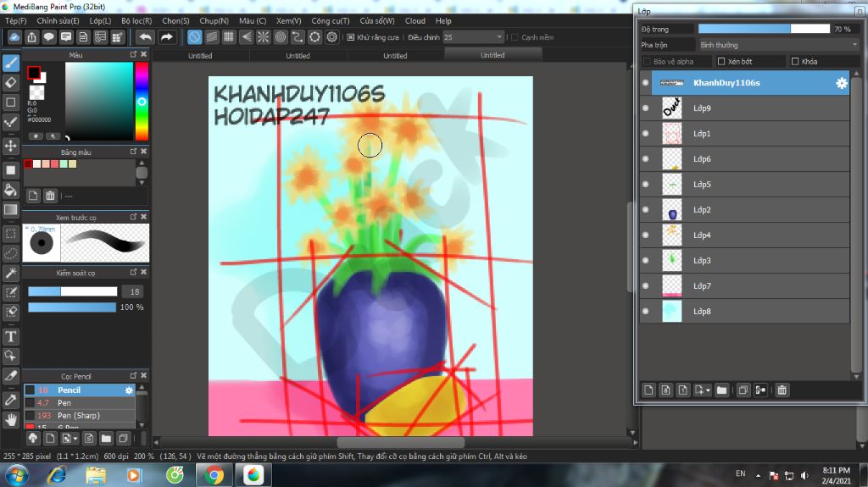Duplicate the layer in the Lớp panel

pyautogui.click(x=743, y=390)
